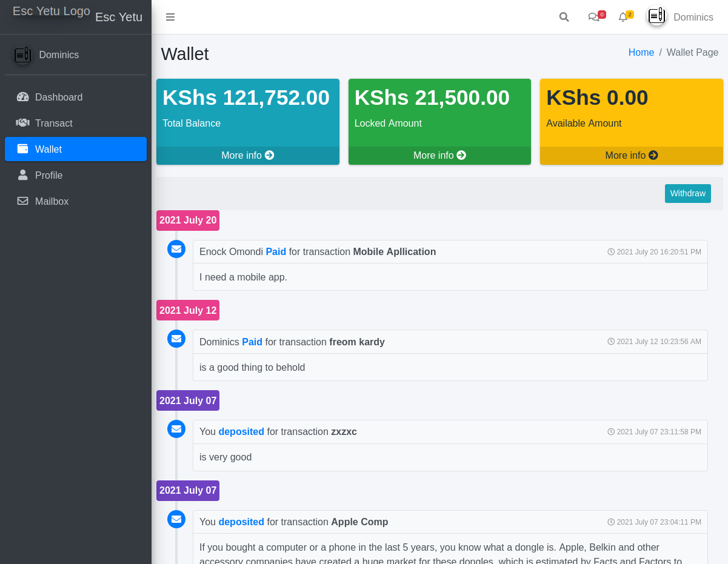
Task: Open the notifications bell icon
Action: pos(623,17)
